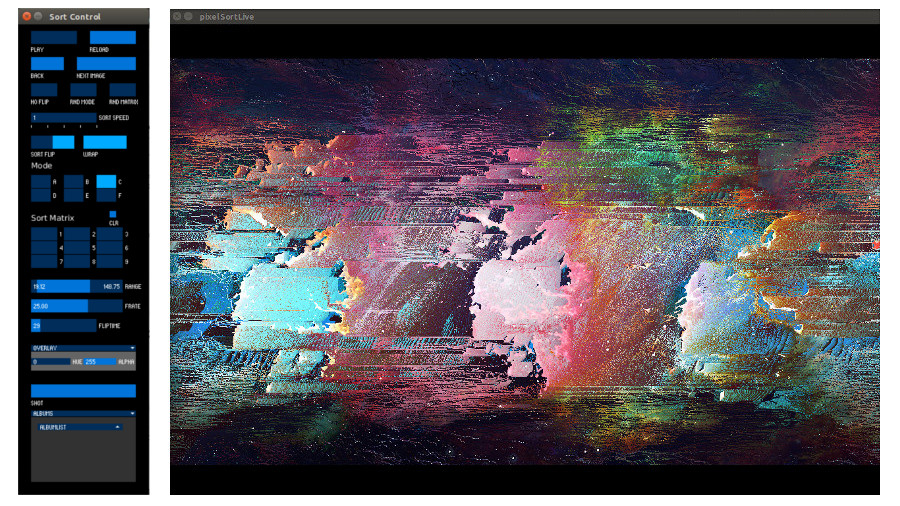Toggle the RND MODE option
Viewport: 900px width, 506px height.
point(83,90)
